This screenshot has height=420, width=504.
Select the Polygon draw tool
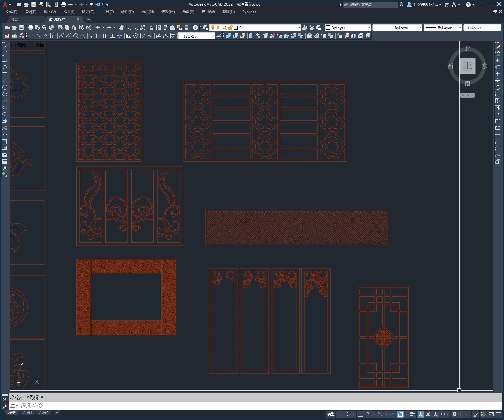pos(5,67)
